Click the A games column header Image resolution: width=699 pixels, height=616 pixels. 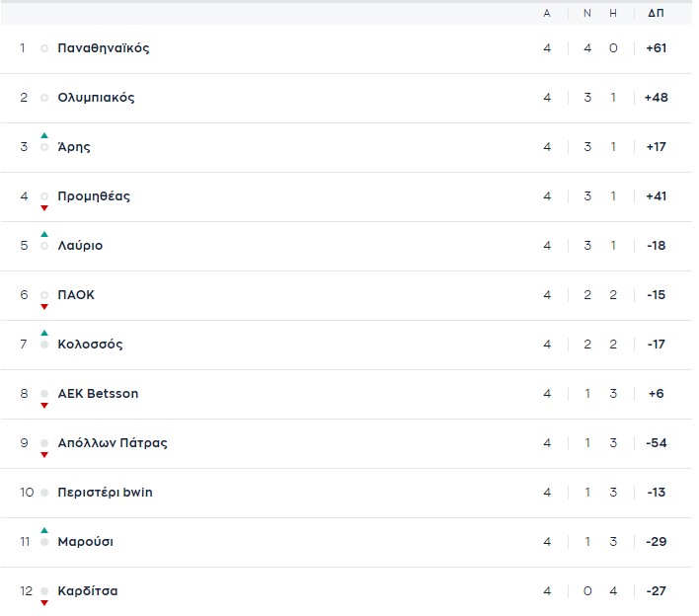click(547, 14)
